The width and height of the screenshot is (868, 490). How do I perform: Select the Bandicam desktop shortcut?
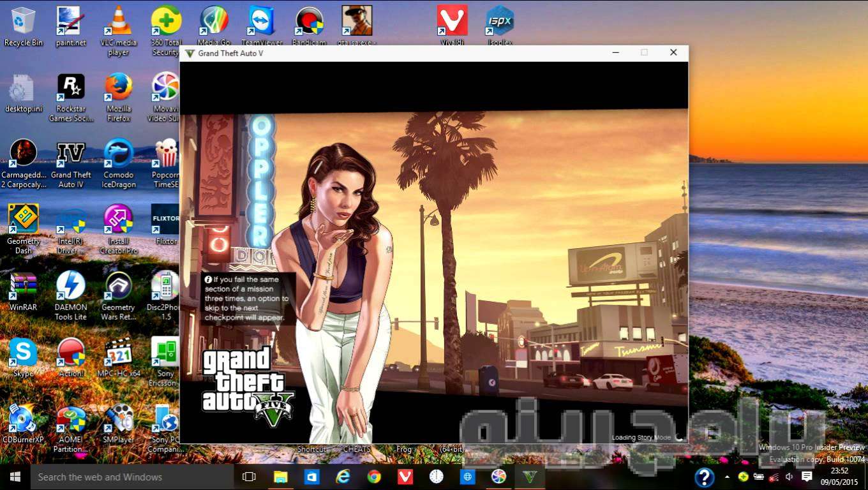point(309,26)
